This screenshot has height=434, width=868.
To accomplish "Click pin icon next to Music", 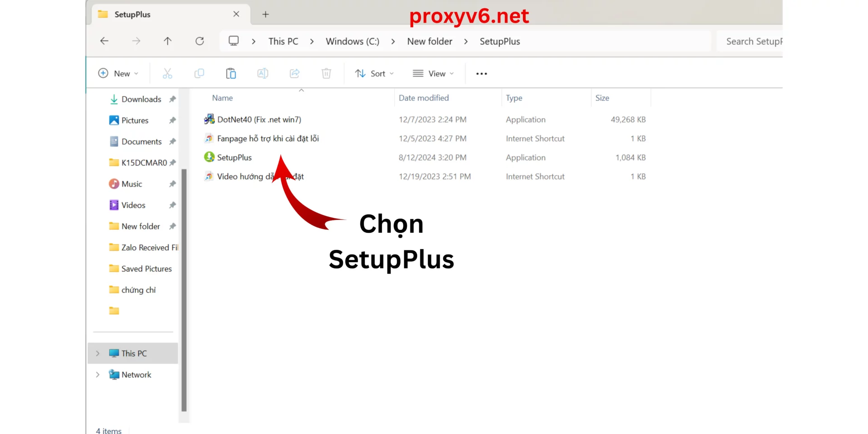I will coord(172,184).
